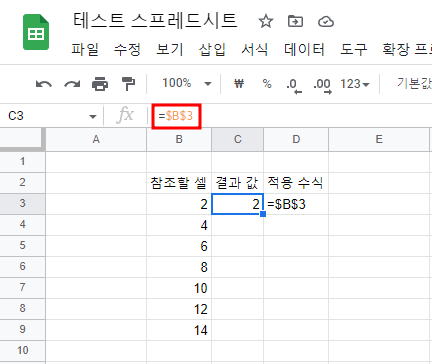Click the fx function icon

point(125,115)
